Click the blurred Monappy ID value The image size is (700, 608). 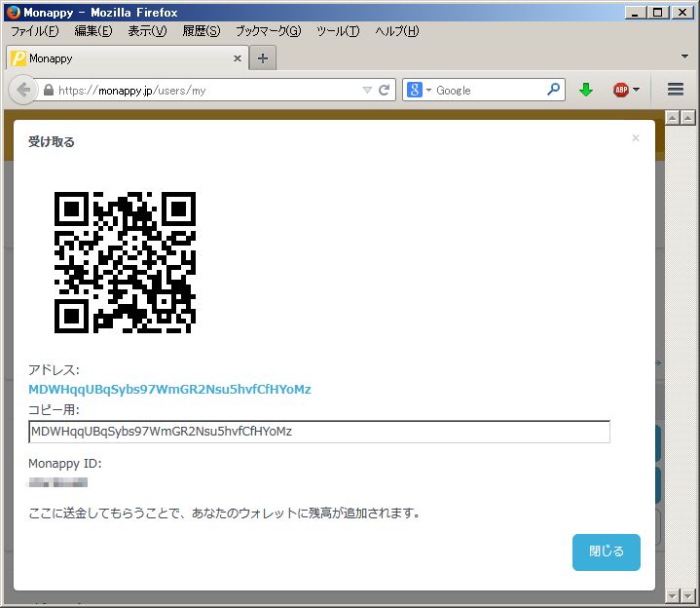(x=58, y=482)
